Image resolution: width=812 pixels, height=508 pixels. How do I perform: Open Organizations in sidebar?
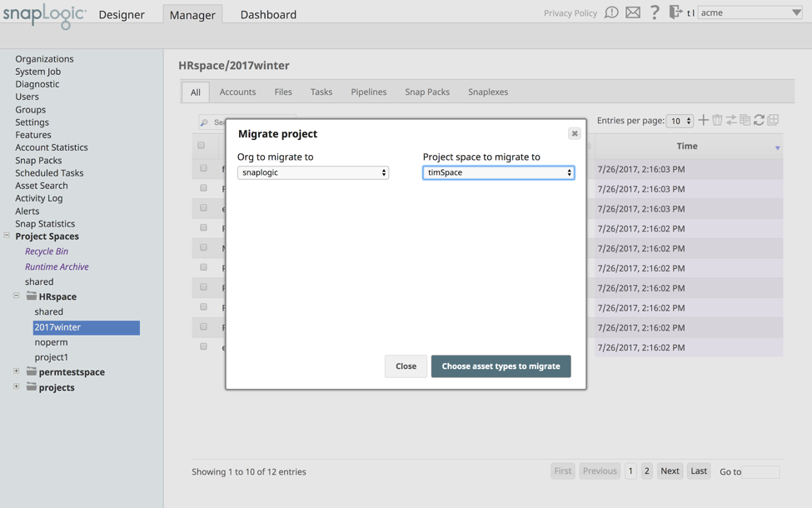click(x=44, y=59)
